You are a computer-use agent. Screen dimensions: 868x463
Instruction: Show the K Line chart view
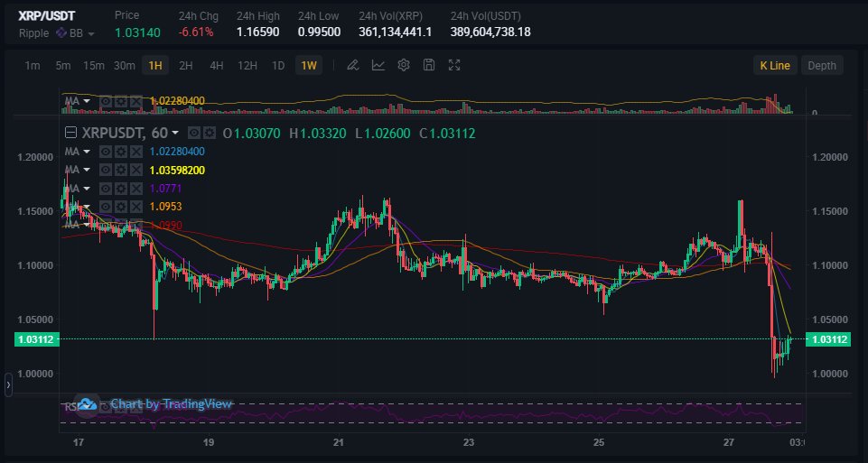coord(775,65)
